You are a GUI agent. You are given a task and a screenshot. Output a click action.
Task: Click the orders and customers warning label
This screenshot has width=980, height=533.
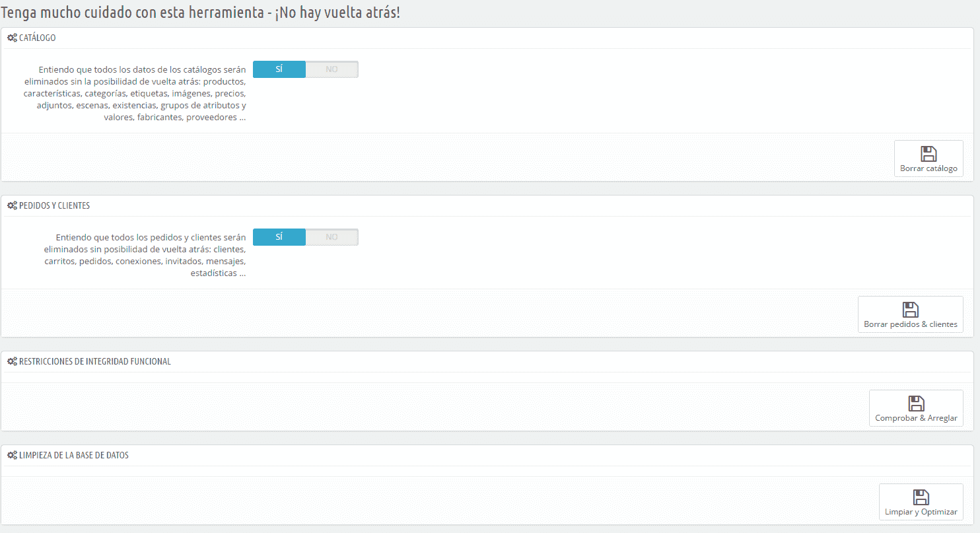(145, 255)
